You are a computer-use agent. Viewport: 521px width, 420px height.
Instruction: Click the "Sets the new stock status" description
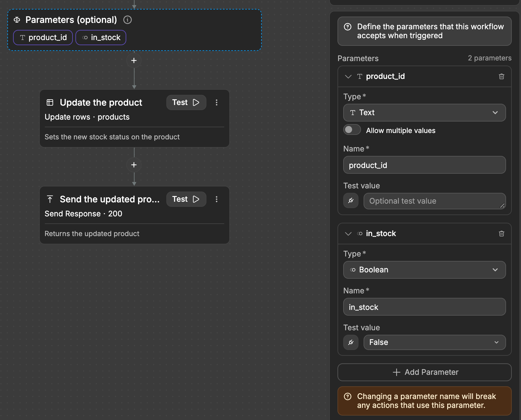click(x=112, y=137)
